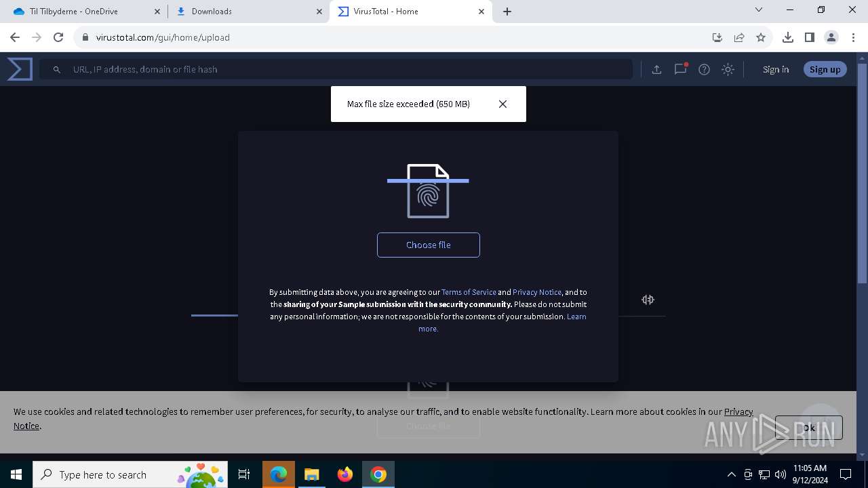
Task: Accept cookies with the Ok button
Action: [808, 428]
